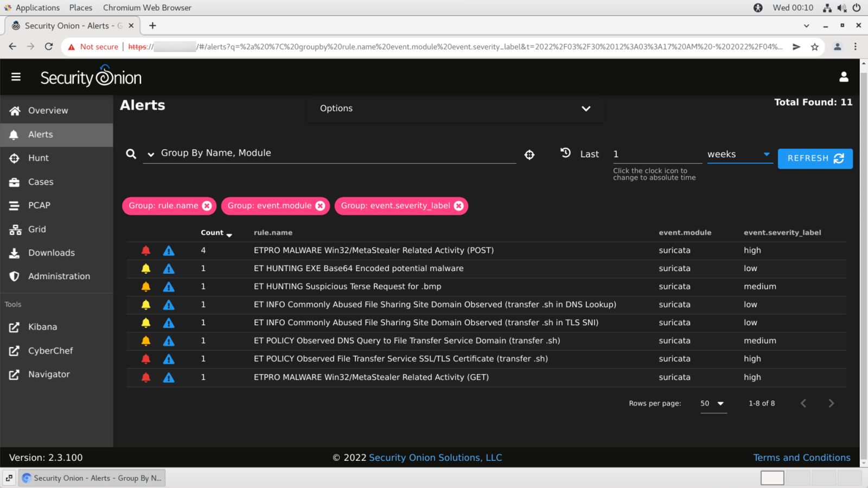
Task: Remove the Group: rule.name filter chip
Action: pyautogui.click(x=207, y=206)
